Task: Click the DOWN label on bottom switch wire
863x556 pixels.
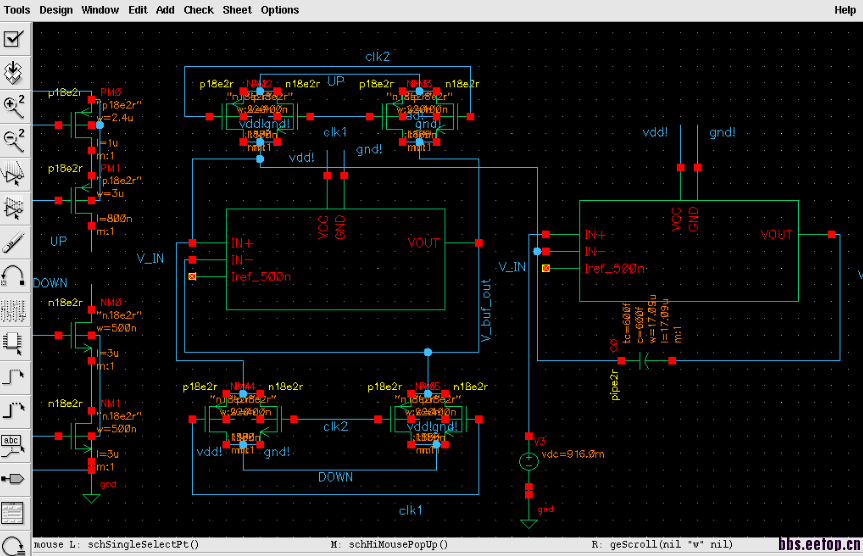Action: 335,477
